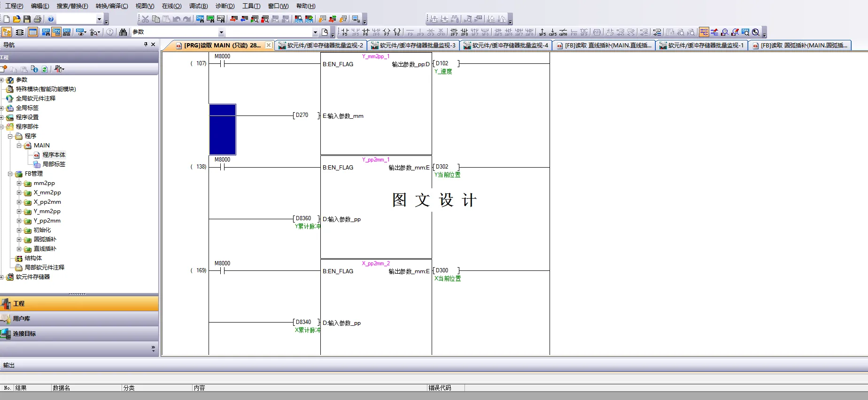Open the 参数 combo box dropdown

tap(221, 32)
